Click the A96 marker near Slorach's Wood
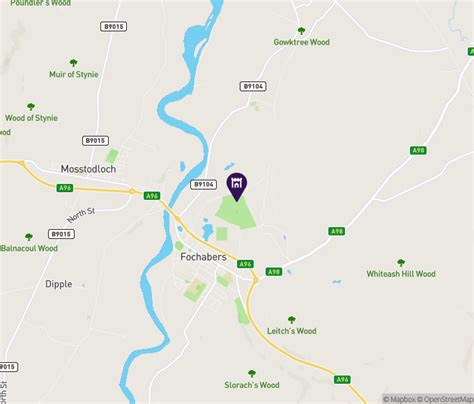474x404 pixels. pyautogui.click(x=342, y=379)
